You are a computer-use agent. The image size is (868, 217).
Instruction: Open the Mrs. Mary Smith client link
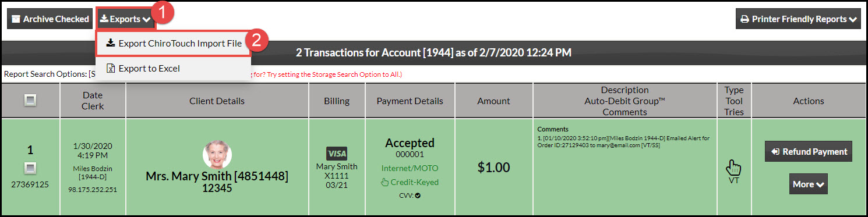217,176
